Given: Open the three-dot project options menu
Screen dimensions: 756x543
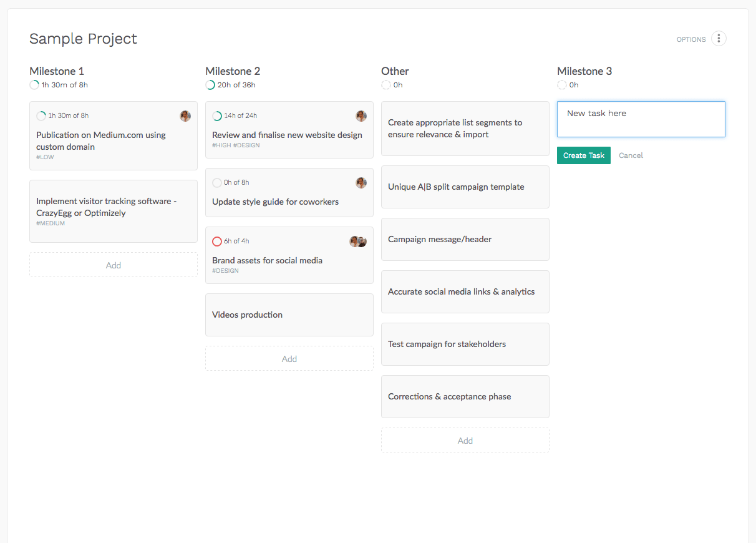Looking at the screenshot, I should pyautogui.click(x=719, y=39).
